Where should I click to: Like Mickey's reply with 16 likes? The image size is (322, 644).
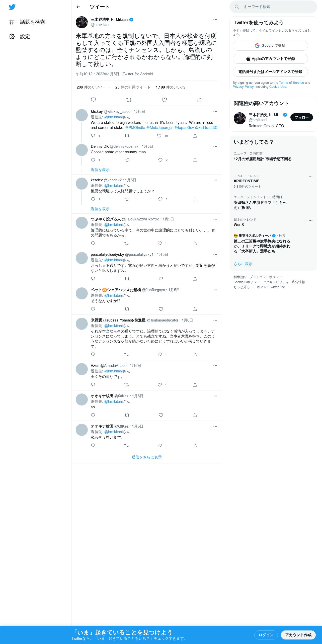coord(159,136)
